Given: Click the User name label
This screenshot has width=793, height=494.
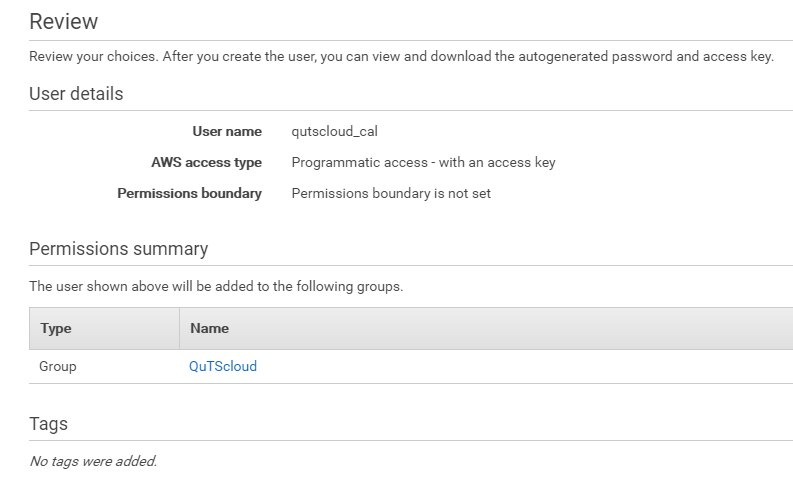Looking at the screenshot, I should [227, 131].
